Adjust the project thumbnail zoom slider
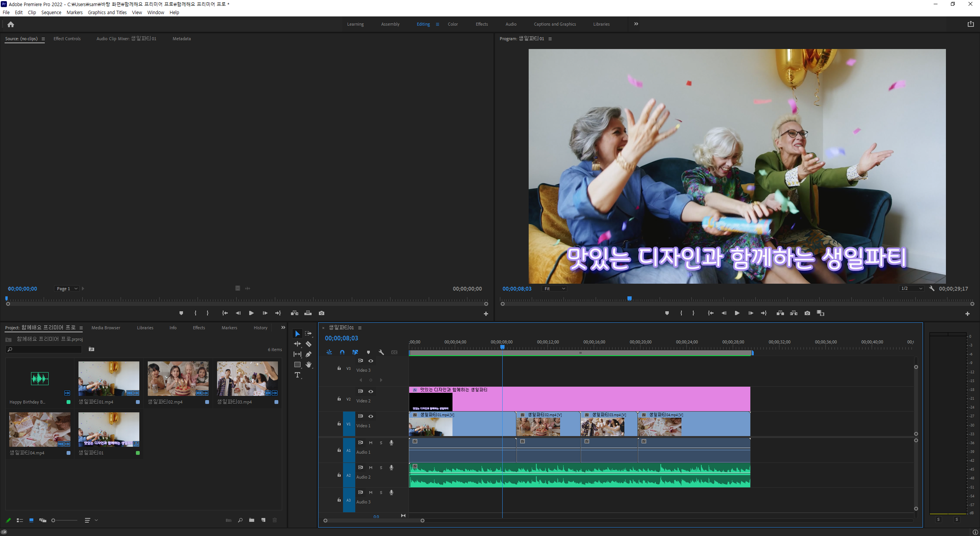980x536 pixels. click(54, 520)
